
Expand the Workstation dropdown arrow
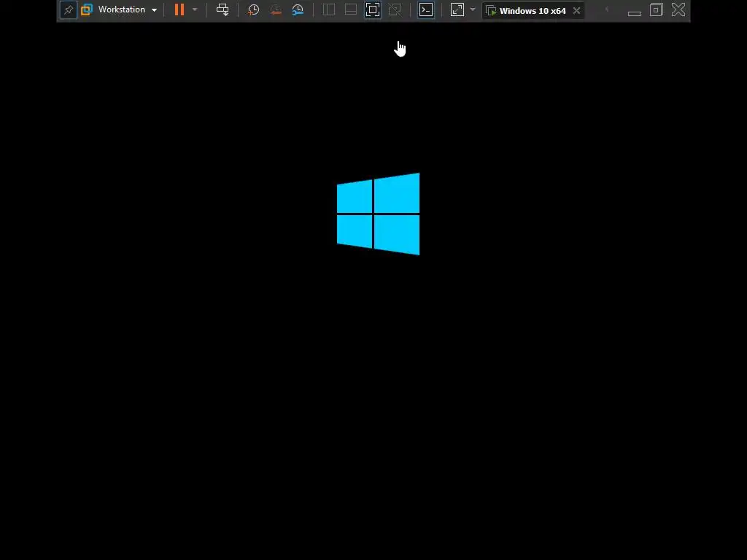point(155,10)
